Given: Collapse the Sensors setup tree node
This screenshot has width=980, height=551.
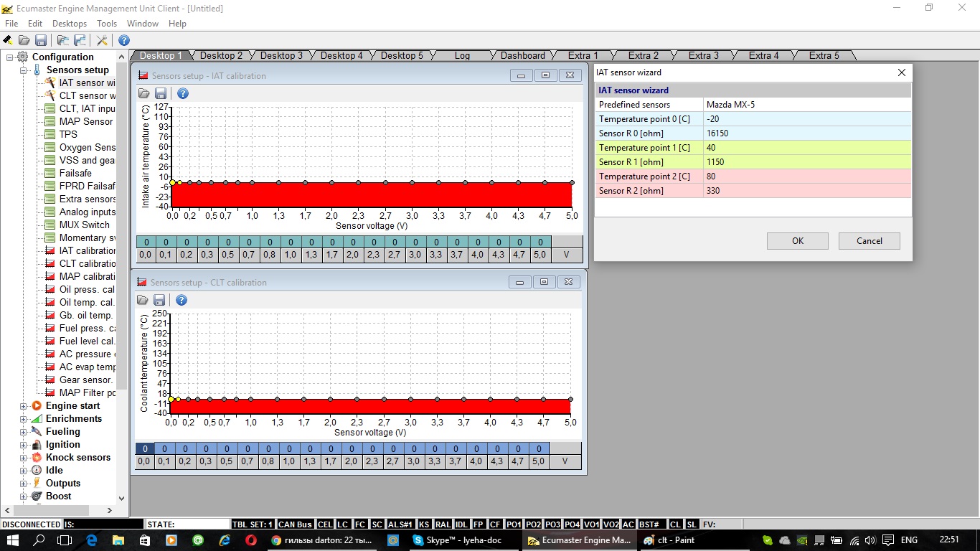Looking at the screenshot, I should click(x=23, y=70).
